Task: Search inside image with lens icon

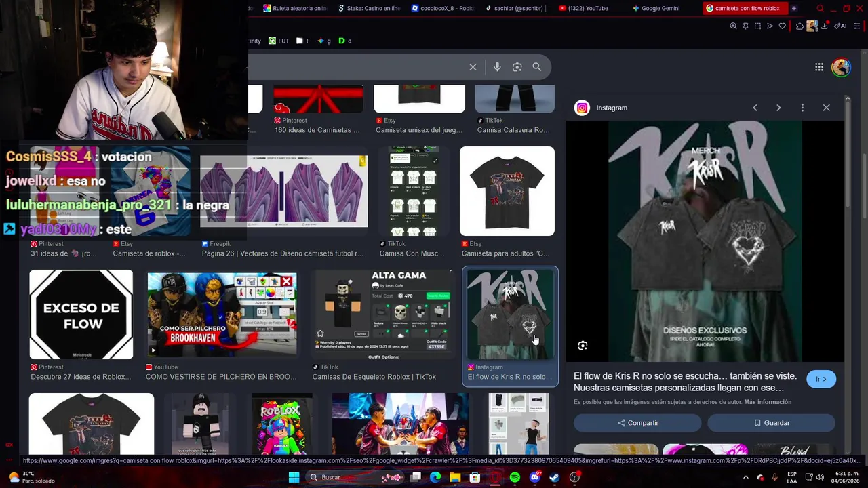Action: pos(583,346)
